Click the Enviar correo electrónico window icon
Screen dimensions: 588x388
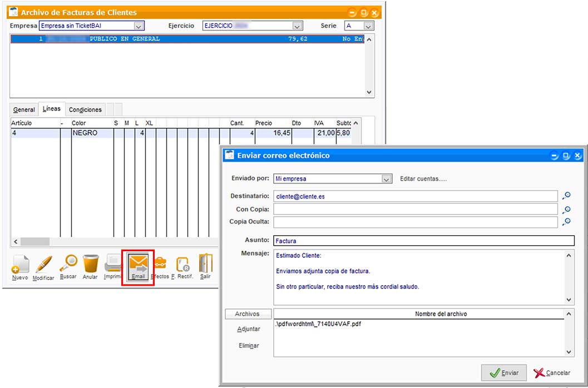point(229,155)
